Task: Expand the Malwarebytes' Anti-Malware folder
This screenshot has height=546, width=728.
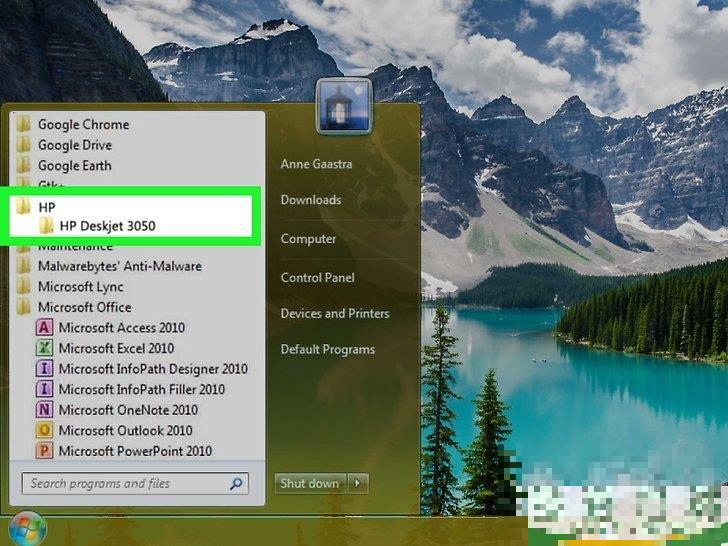Action: pos(119,266)
